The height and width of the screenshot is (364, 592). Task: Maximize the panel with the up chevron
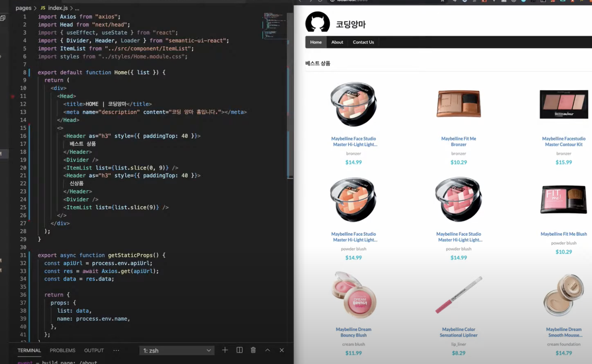pyautogui.click(x=267, y=350)
